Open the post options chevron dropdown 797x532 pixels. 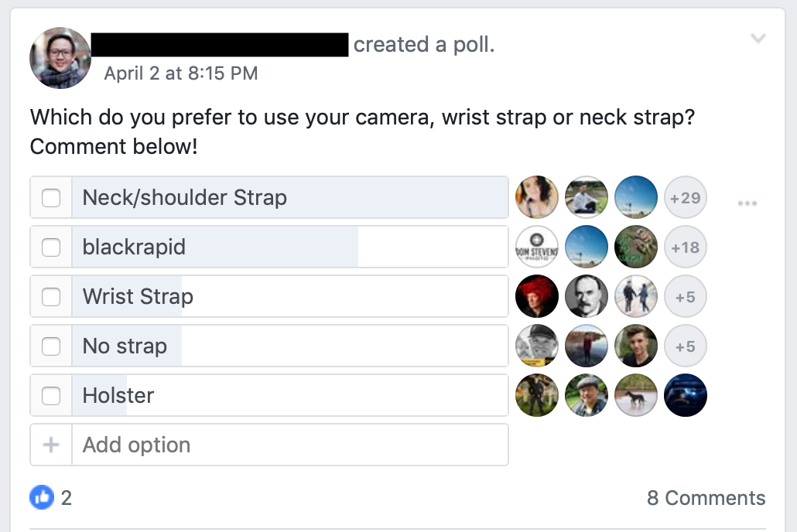(758, 39)
